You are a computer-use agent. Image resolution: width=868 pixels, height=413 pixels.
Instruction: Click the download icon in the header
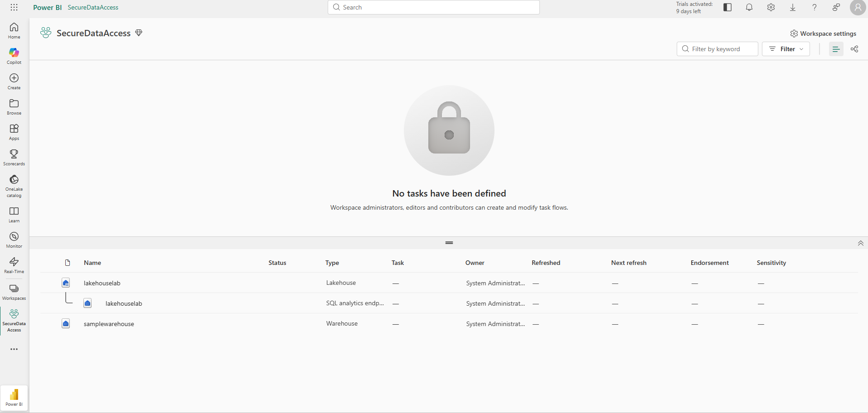pos(793,7)
